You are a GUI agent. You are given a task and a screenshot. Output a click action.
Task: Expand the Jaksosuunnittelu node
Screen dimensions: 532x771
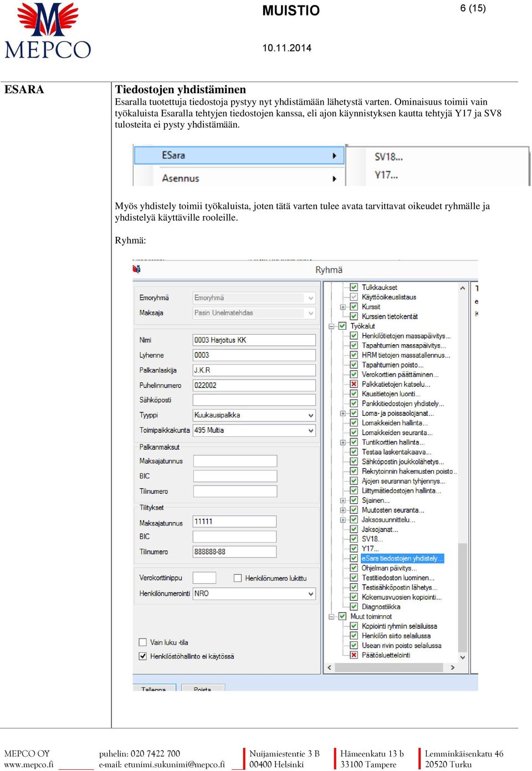point(342,520)
